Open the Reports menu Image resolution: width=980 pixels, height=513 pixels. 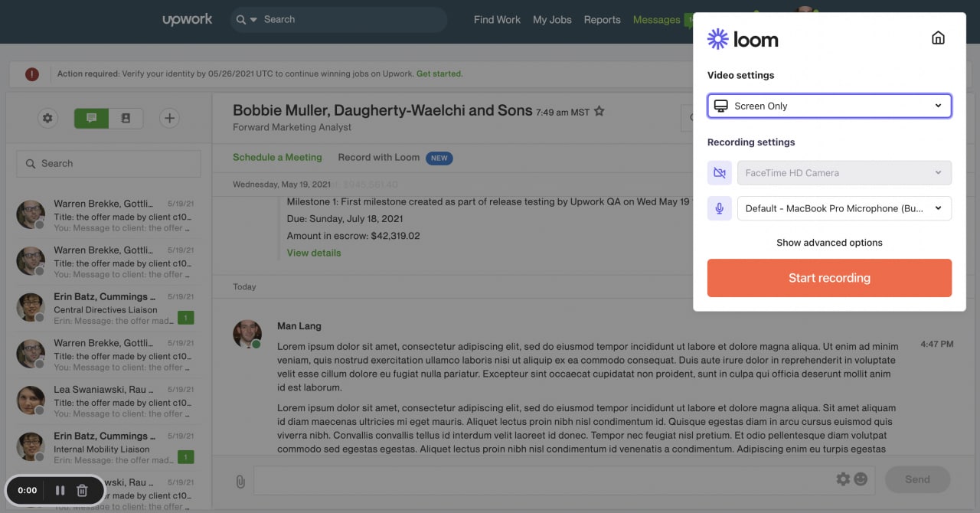click(602, 20)
